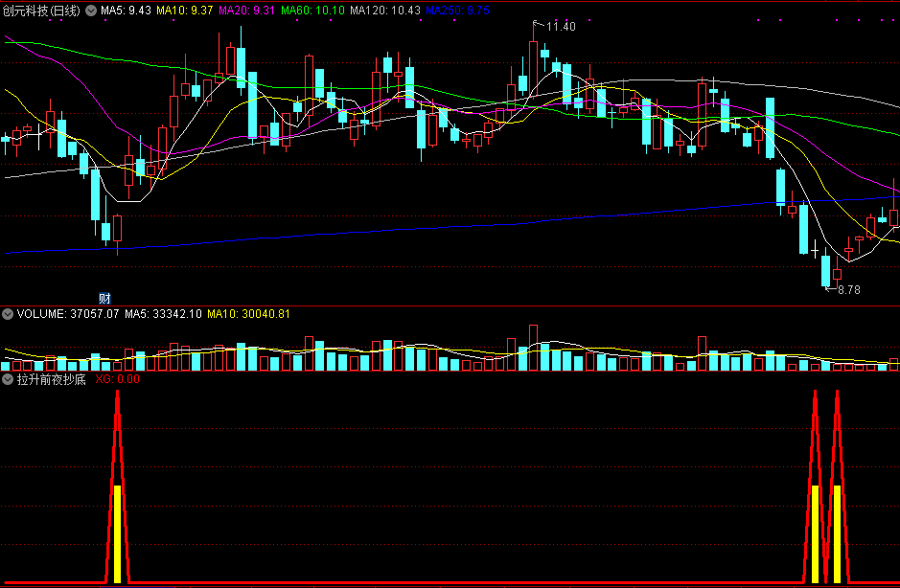The height and width of the screenshot is (588, 900).
Task: Select the MA60: 10.10 label
Action: coord(312,11)
